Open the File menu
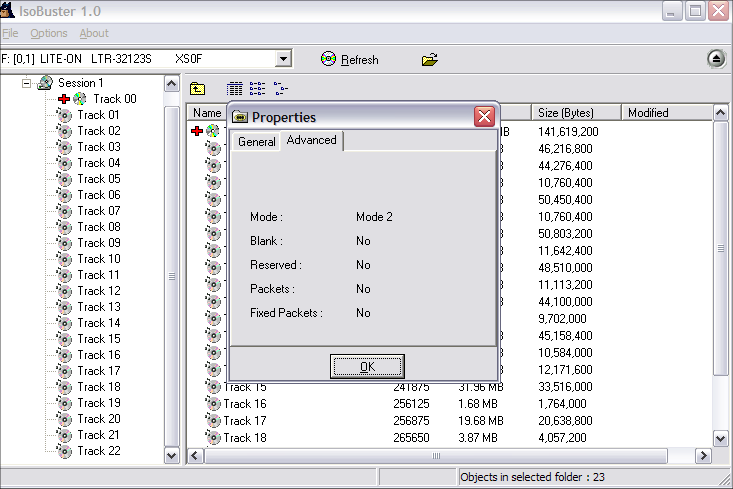Viewport: 733px width, 489px height. [10, 33]
